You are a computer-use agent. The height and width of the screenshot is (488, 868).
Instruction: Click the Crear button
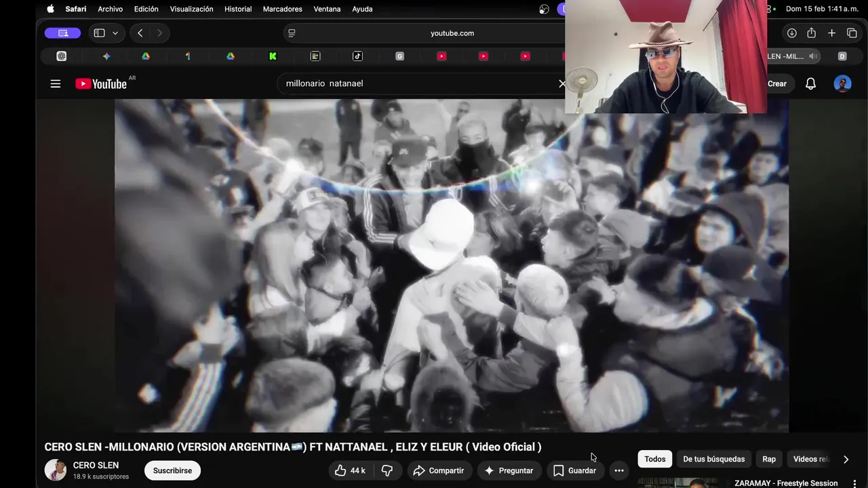(x=777, y=83)
